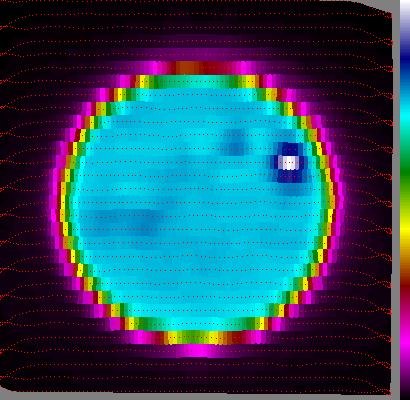Click the center of the cyan disk
410x400 pixels.
[x=197, y=203]
